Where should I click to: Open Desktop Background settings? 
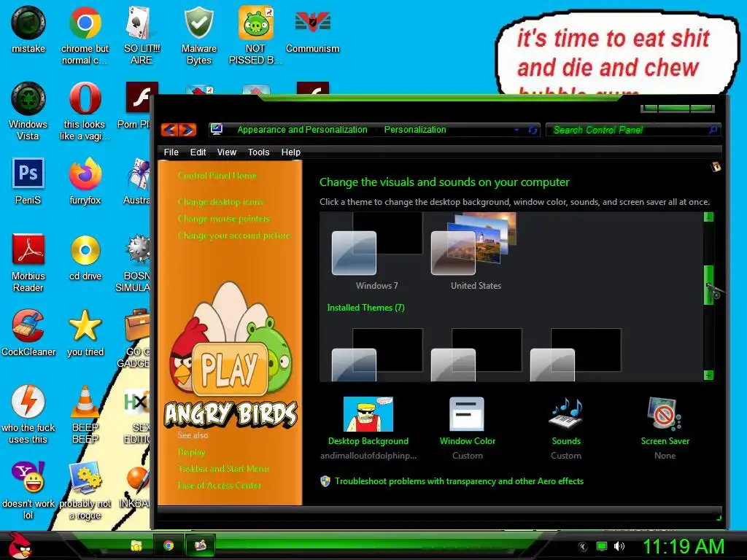click(368, 429)
